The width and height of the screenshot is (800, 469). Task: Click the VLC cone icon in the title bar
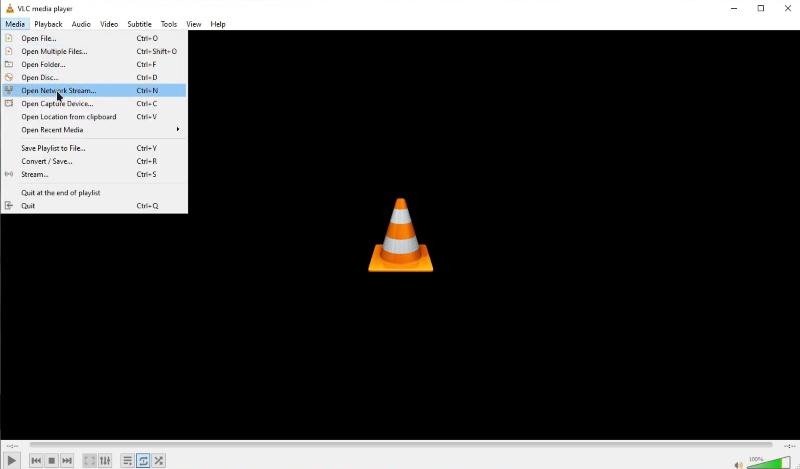(9, 8)
